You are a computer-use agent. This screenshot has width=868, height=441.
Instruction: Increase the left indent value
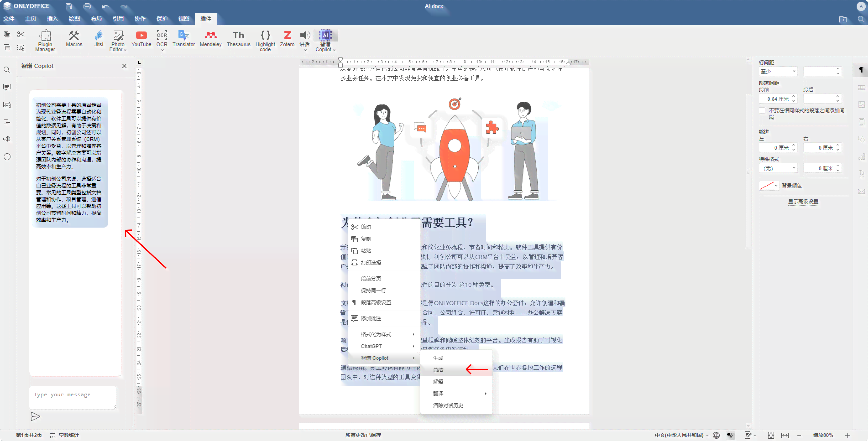[x=794, y=145]
